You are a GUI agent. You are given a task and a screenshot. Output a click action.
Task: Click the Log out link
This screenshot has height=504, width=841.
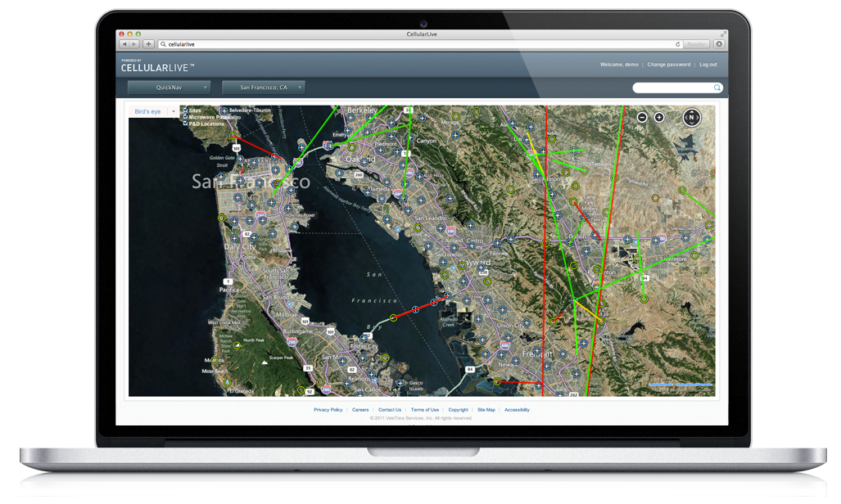(x=708, y=65)
